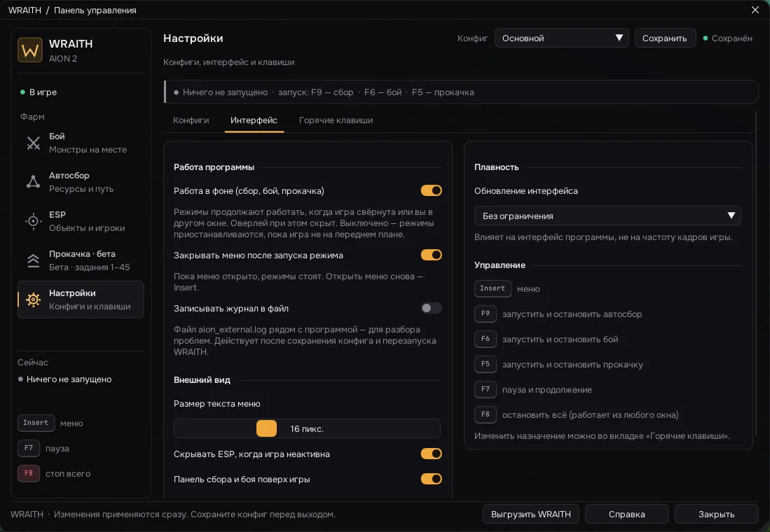Click the 'Размер текста меню' label
This screenshot has height=532, width=770.
pyautogui.click(x=217, y=404)
